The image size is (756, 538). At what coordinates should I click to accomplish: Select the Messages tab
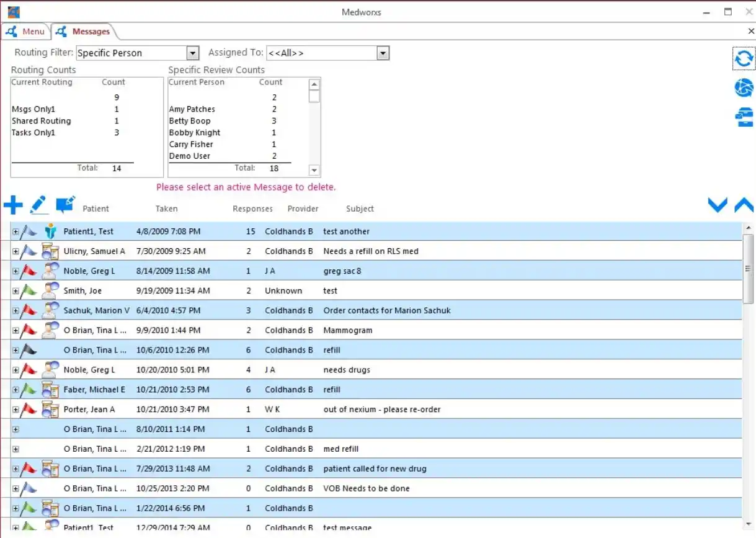click(x=84, y=31)
